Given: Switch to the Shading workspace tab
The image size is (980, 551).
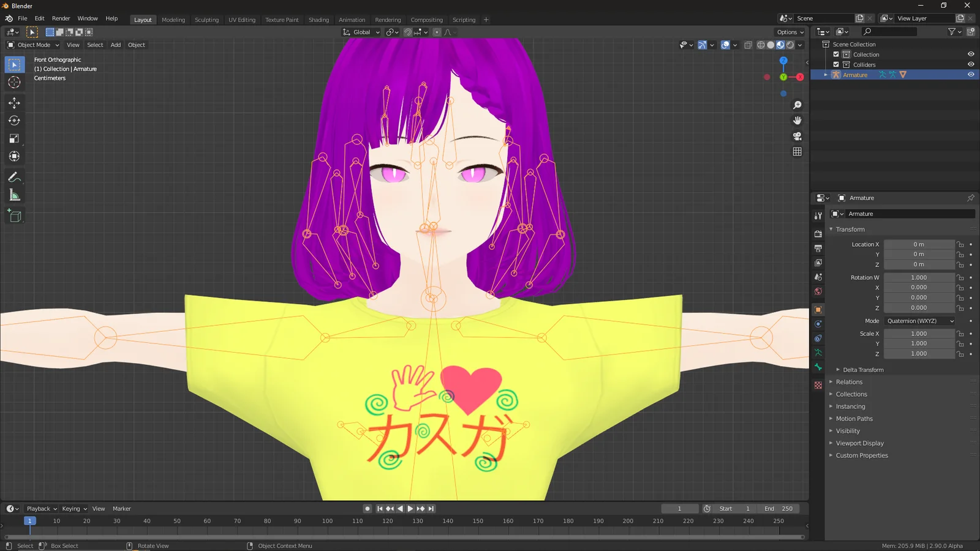Looking at the screenshot, I should 318,20.
